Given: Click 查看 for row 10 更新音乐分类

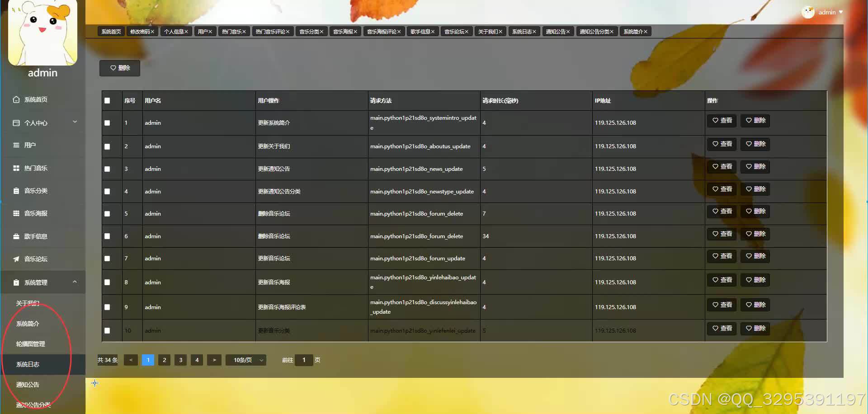Looking at the screenshot, I should (x=722, y=329).
